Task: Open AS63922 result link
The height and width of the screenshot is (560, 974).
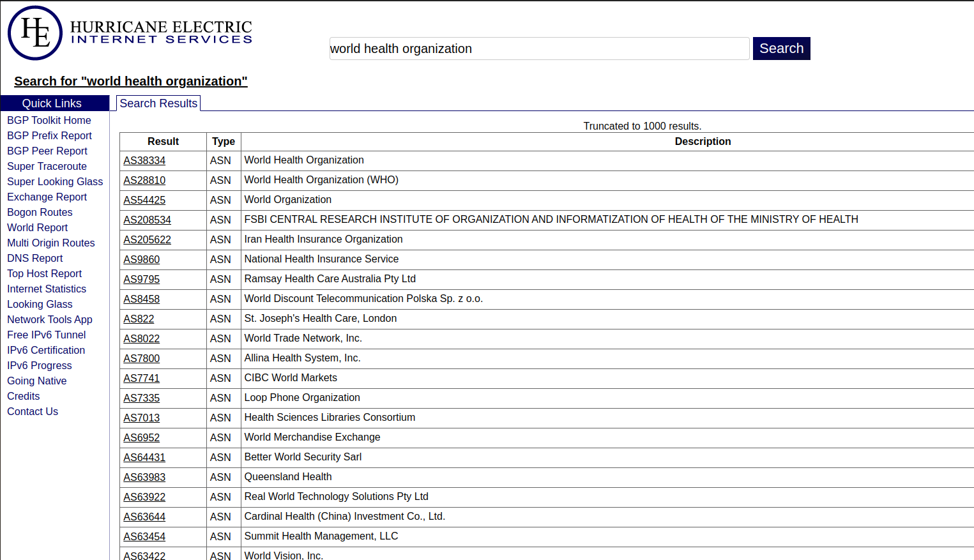Action: 144,497
